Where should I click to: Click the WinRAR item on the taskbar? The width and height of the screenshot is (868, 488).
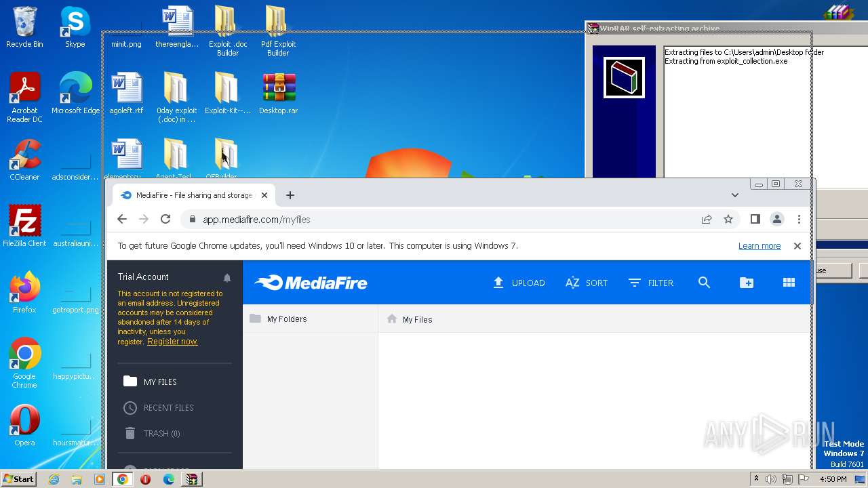tap(193, 479)
